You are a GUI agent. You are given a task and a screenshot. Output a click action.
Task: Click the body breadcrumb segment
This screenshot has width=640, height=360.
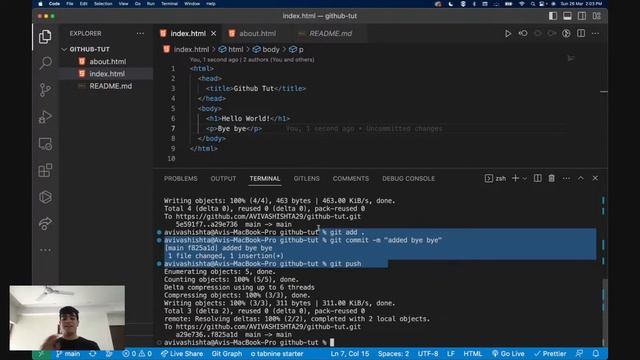coord(266,49)
